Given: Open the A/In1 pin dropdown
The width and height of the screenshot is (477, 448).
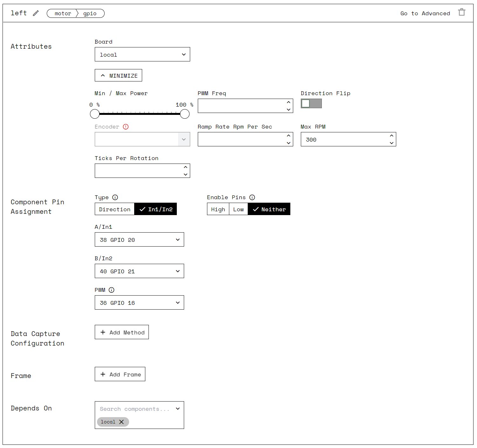Looking at the screenshot, I should [x=139, y=240].
